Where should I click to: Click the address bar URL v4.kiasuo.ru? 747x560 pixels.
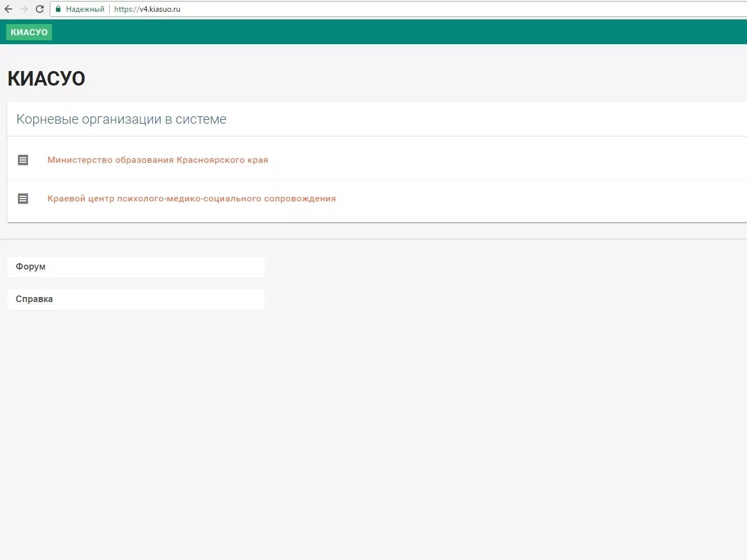(147, 9)
